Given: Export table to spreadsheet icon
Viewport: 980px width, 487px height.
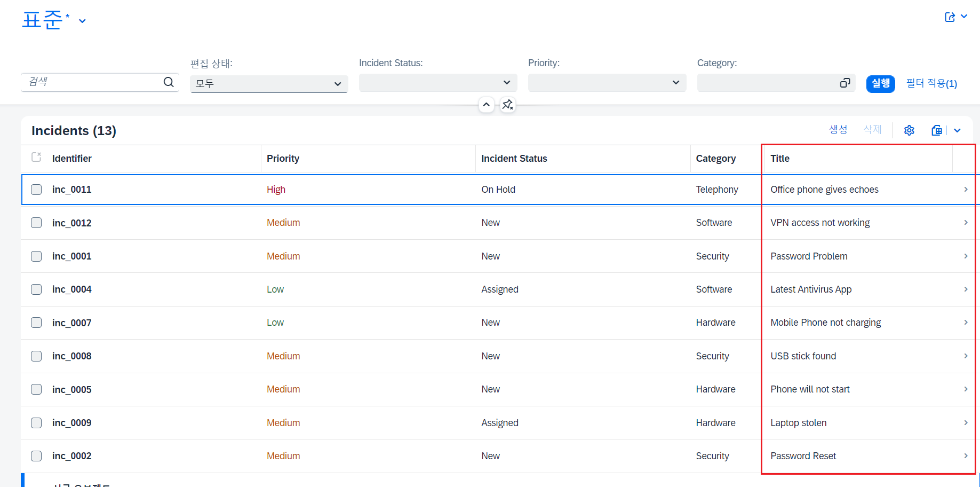Looking at the screenshot, I should point(937,130).
